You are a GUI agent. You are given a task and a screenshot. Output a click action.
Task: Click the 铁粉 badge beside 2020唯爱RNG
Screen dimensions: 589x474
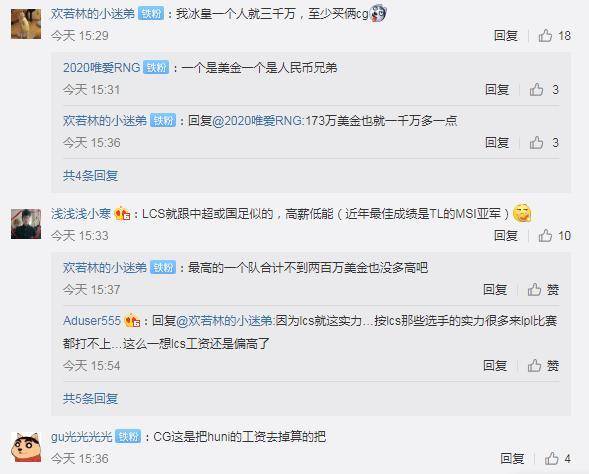point(156,68)
